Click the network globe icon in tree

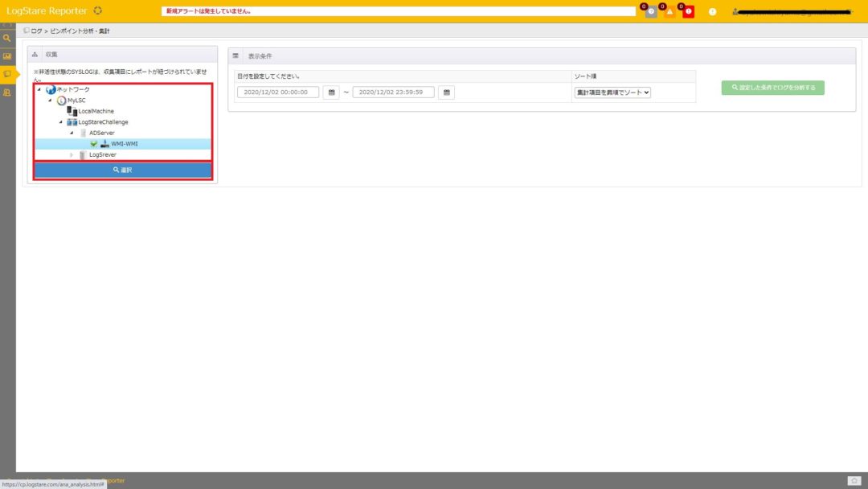tap(51, 90)
